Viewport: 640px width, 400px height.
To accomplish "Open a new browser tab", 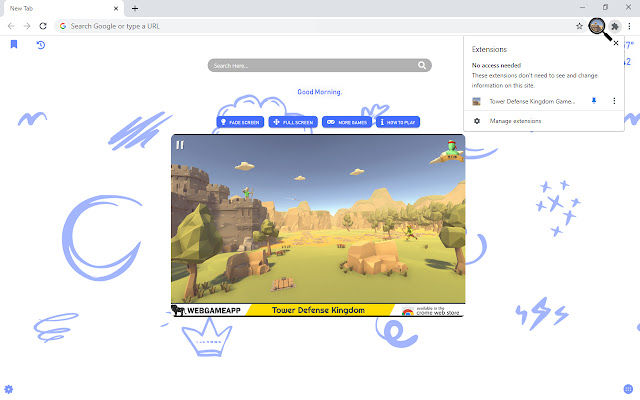I will coord(135,8).
